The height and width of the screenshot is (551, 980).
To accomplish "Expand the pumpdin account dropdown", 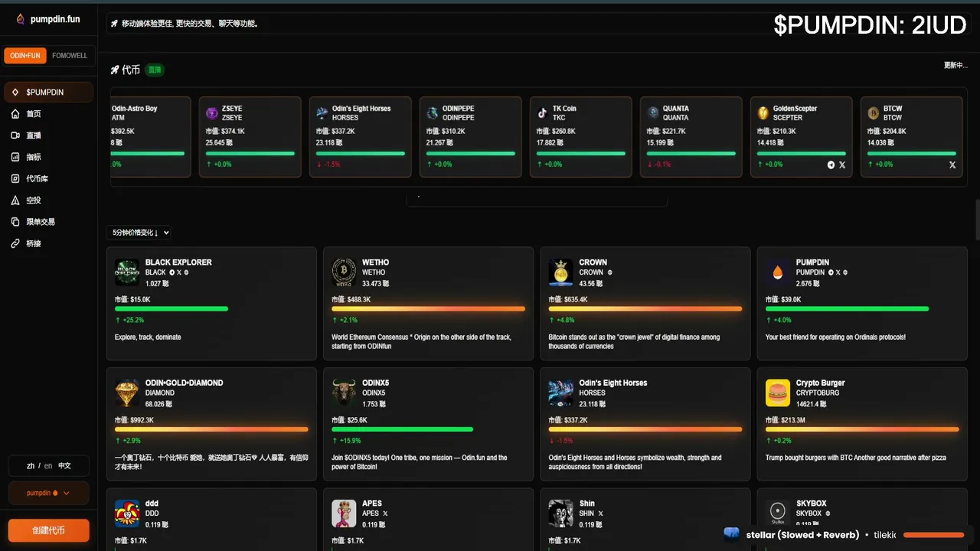I will (48, 494).
